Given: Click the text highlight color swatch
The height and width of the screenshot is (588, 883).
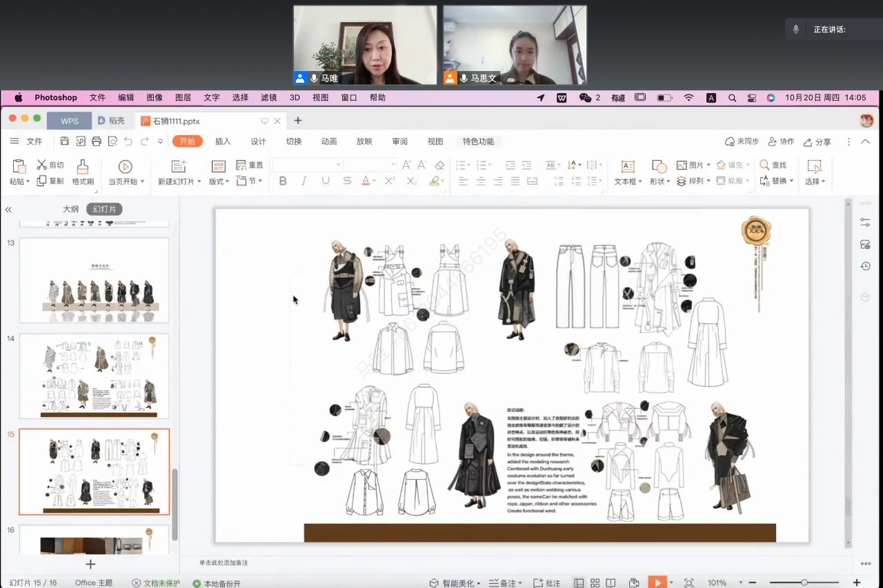Looking at the screenshot, I should click(434, 181).
